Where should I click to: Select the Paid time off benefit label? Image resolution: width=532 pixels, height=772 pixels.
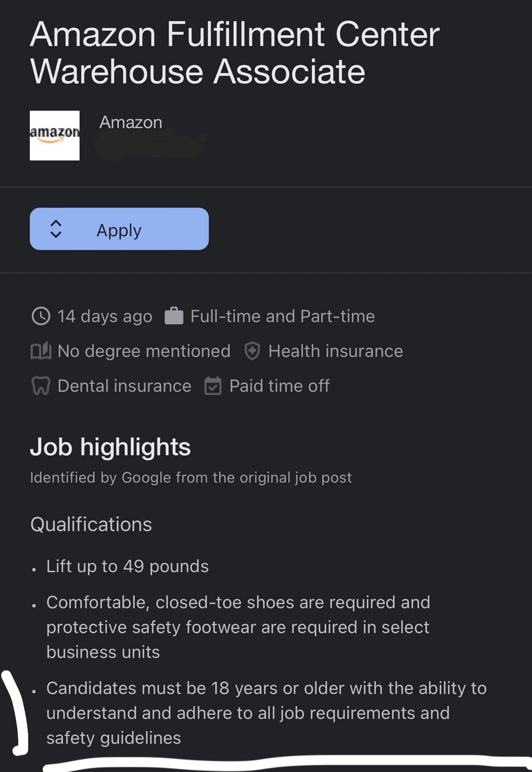pos(280,386)
